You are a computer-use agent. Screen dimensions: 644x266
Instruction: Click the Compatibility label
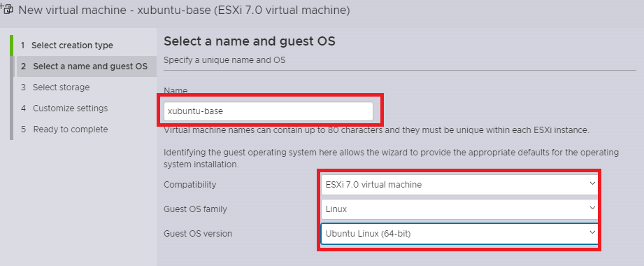(x=189, y=185)
